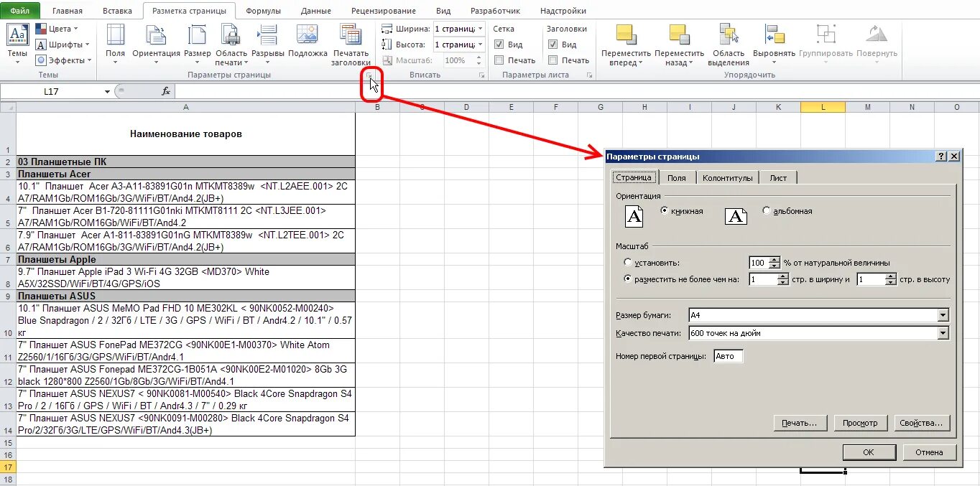
Task: Click Переместить назад icon
Action: (679, 34)
